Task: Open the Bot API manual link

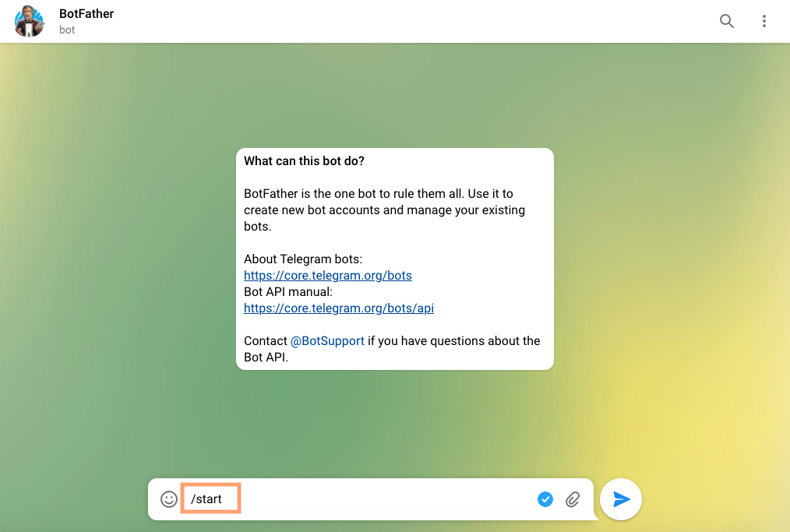Action: (x=339, y=308)
